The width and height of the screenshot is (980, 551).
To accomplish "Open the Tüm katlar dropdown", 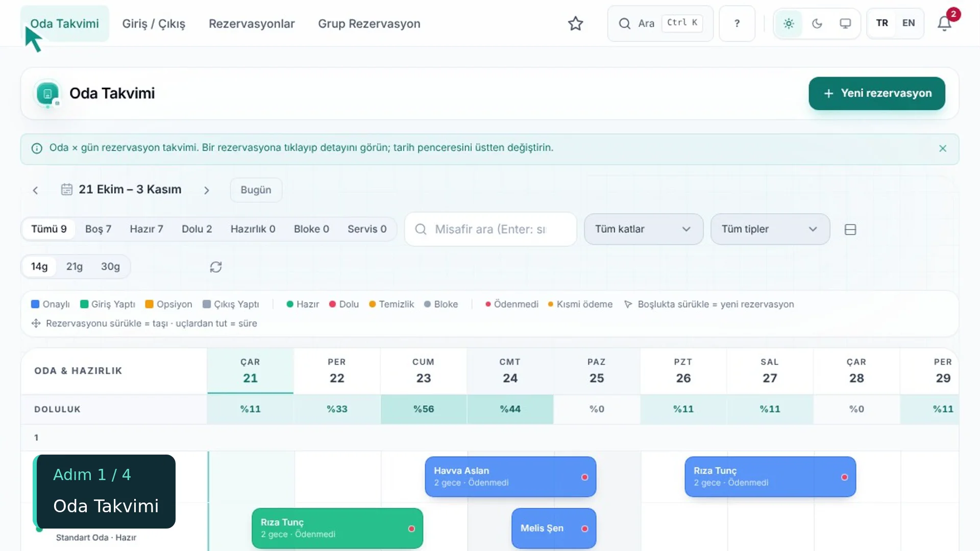I will tap(644, 229).
